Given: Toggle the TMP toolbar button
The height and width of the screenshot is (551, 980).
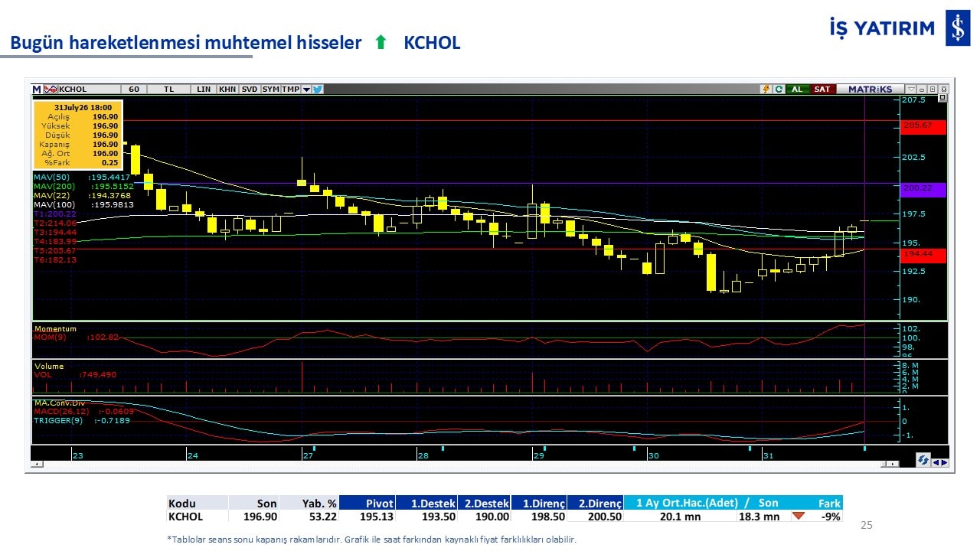Looking at the screenshot, I should coord(291,89).
